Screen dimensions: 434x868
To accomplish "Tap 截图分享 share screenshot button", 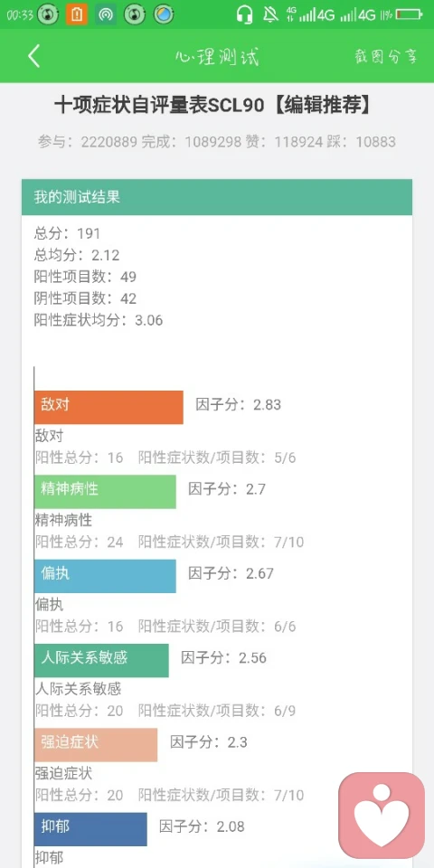I will pos(386,56).
